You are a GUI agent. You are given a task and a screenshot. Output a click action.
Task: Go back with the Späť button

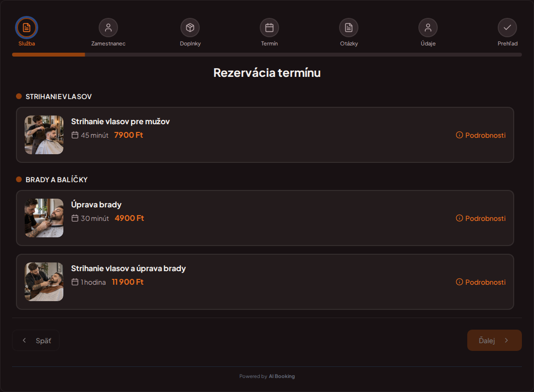(x=36, y=340)
